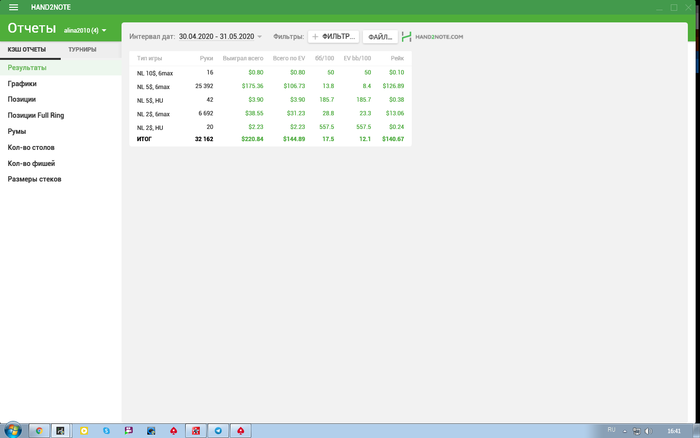Click the $144.89 total EV value

click(294, 139)
